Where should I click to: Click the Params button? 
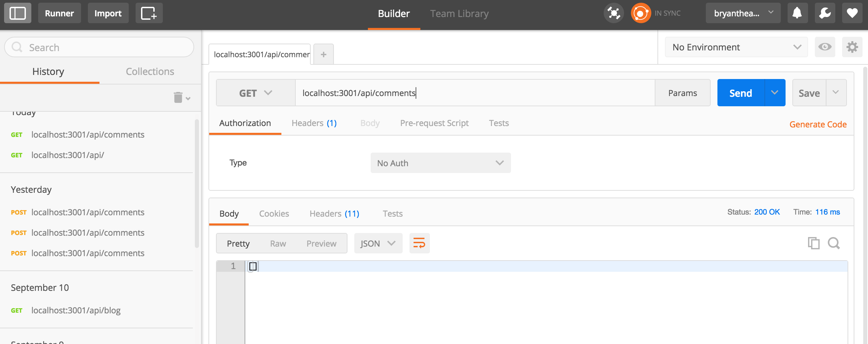[682, 93]
